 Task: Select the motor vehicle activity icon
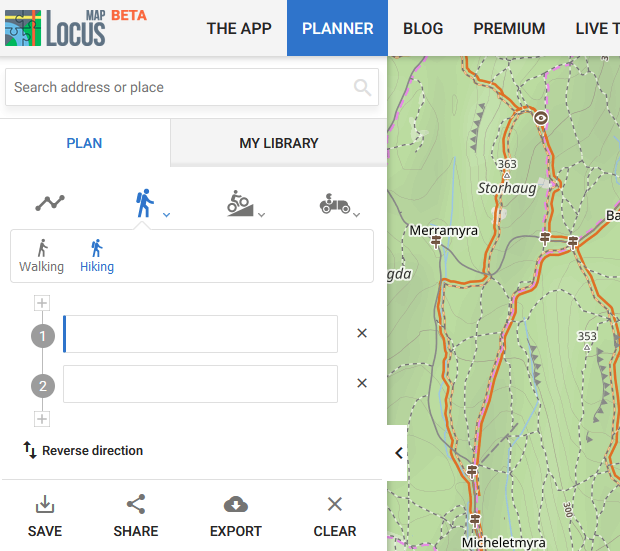coord(335,204)
